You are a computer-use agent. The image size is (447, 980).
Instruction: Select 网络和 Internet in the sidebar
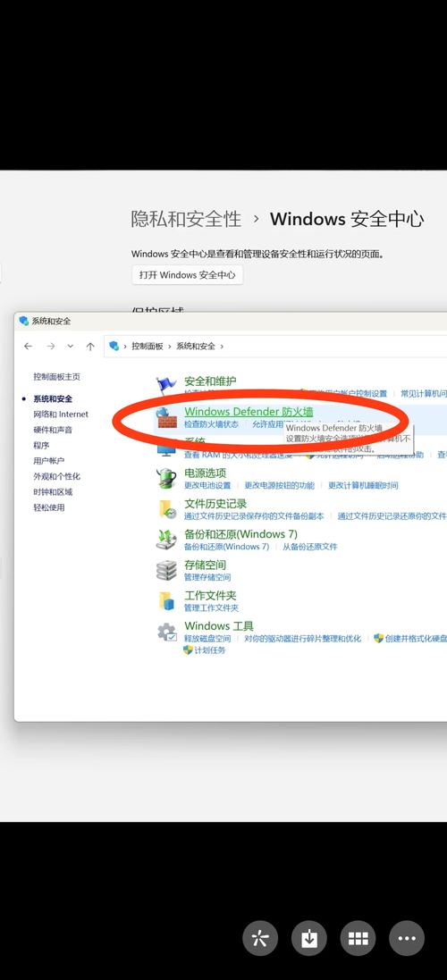point(61,415)
